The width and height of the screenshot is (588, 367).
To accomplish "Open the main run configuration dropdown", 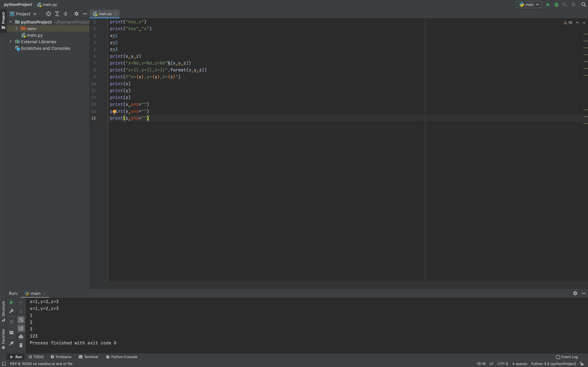I will pos(529,5).
